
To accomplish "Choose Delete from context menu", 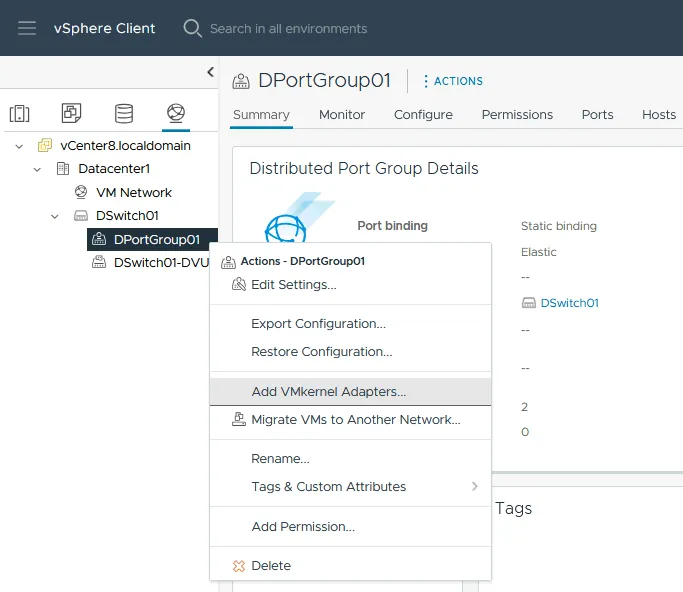I will 351,565.
